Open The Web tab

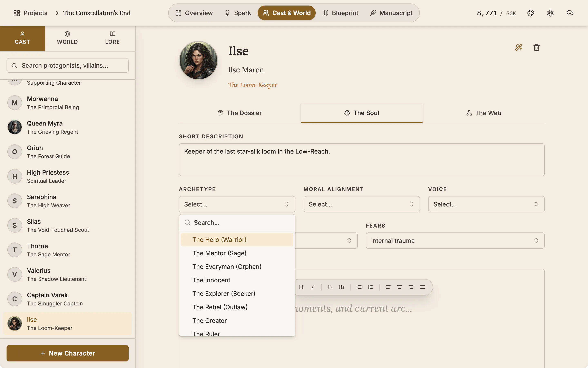(x=484, y=113)
